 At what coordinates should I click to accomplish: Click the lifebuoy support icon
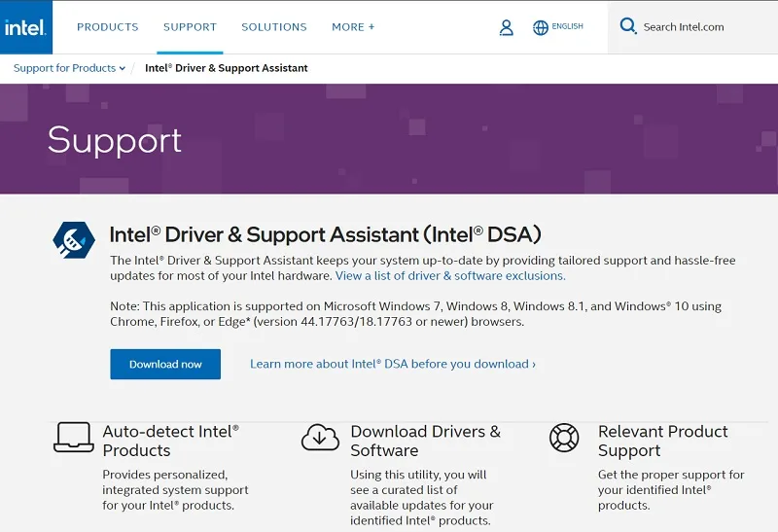click(564, 438)
